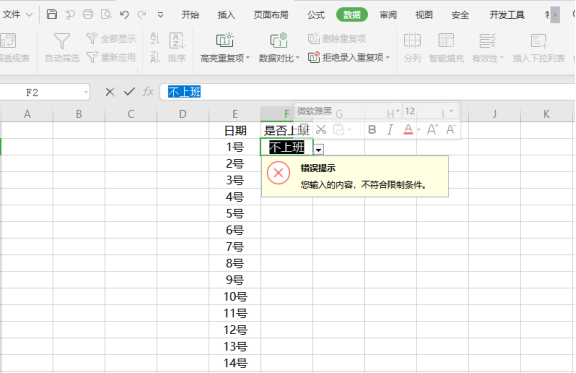Click the red font color A button
Image resolution: width=576 pixels, height=373 pixels.
[408, 129]
